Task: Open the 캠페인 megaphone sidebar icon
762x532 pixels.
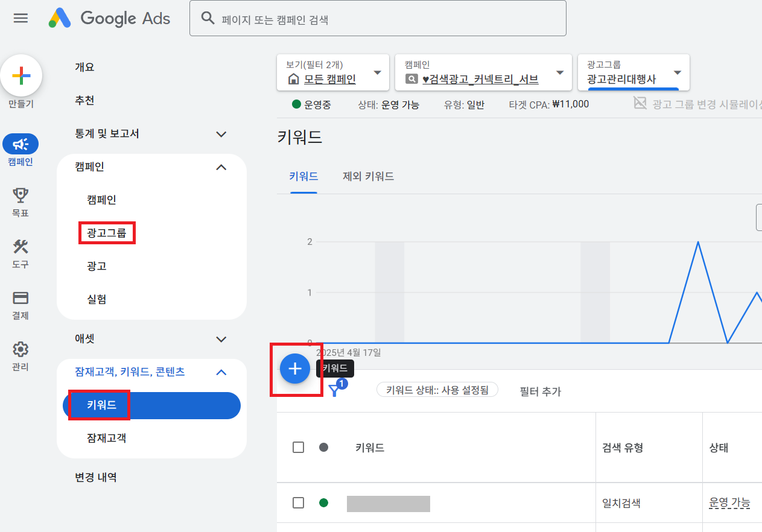Action: point(21,144)
